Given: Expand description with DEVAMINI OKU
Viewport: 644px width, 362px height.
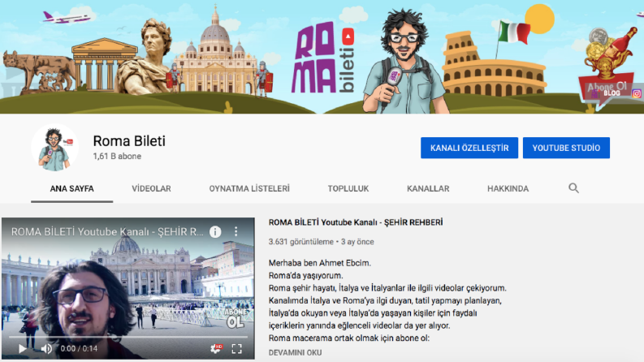Looking at the screenshot, I should tap(296, 352).
